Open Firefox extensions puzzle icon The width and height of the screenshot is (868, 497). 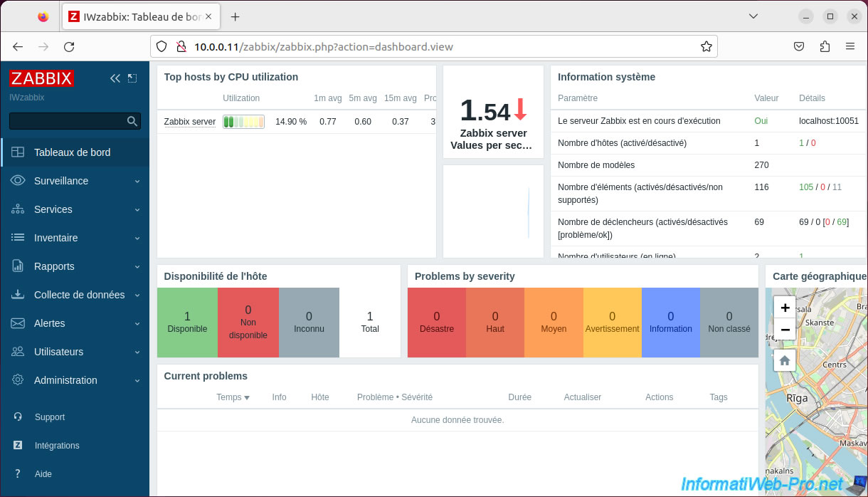825,47
